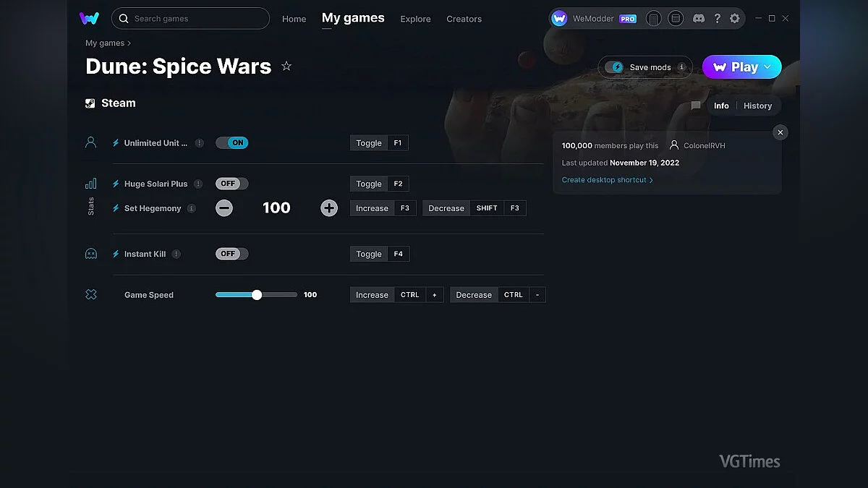This screenshot has width=868, height=488.
Task: Click lightning icon beside Instant Kill
Action: (116, 254)
